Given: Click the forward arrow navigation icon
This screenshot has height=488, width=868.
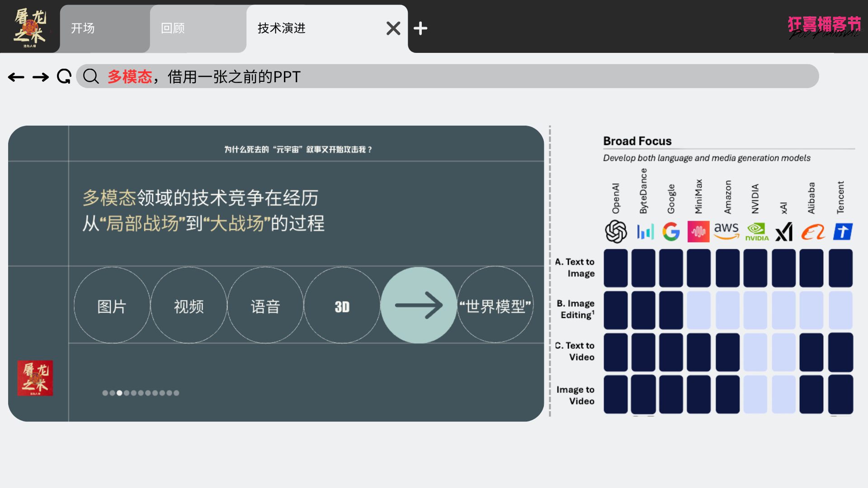Looking at the screenshot, I should pyautogui.click(x=41, y=77).
